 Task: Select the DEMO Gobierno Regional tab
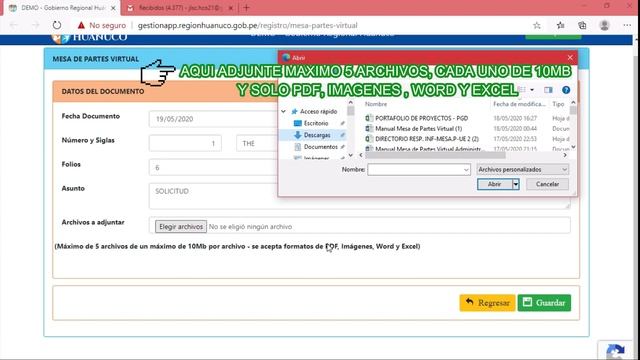[61, 8]
